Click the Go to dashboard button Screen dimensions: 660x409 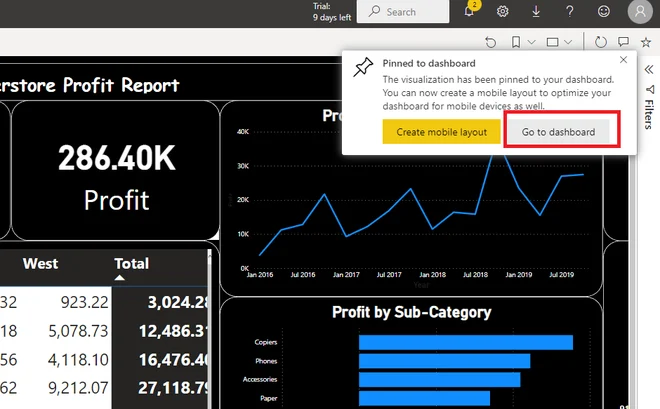click(558, 132)
